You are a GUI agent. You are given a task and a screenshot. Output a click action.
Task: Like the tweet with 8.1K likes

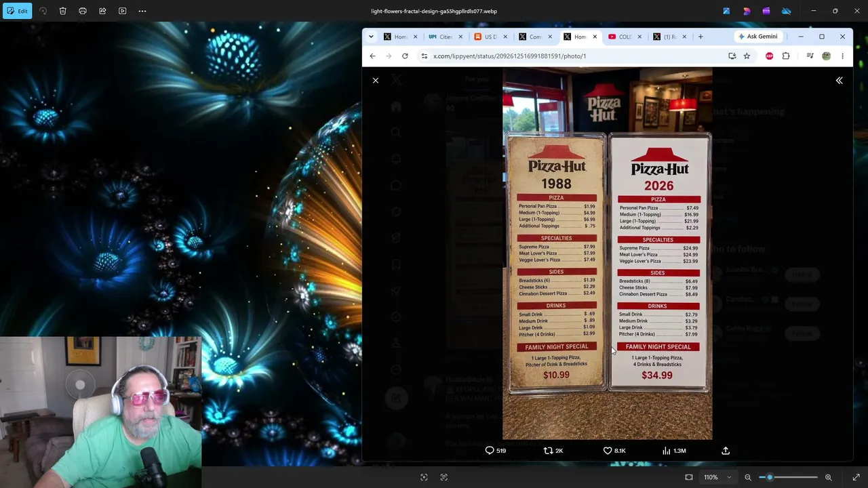[614, 451]
